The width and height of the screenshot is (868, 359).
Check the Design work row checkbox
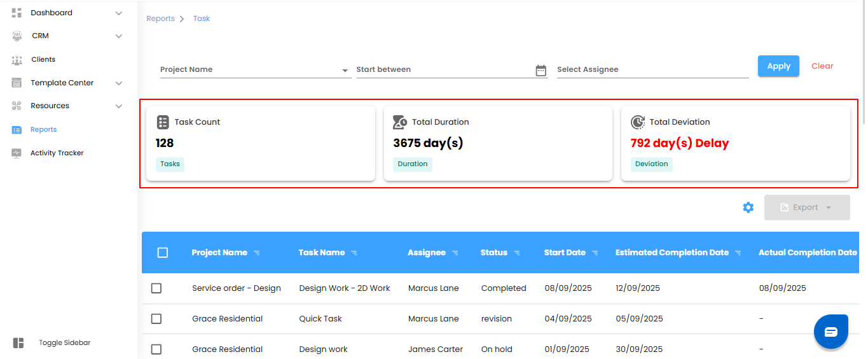pyautogui.click(x=156, y=349)
